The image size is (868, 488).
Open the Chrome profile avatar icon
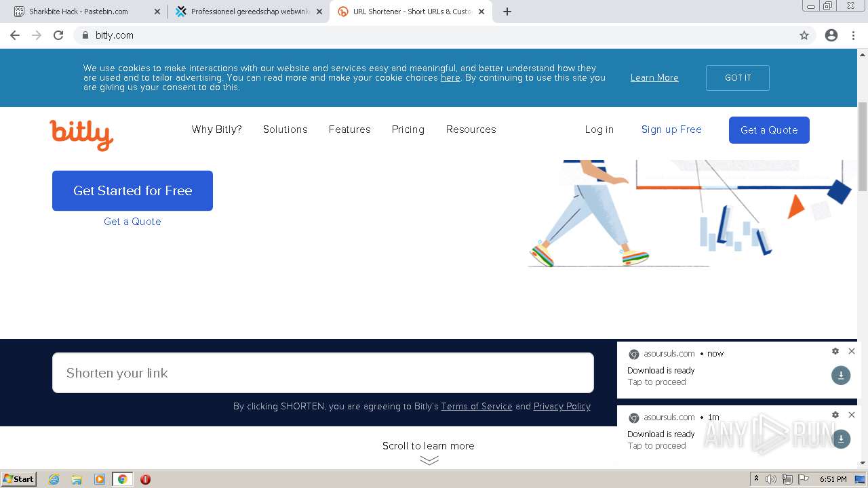(x=831, y=35)
